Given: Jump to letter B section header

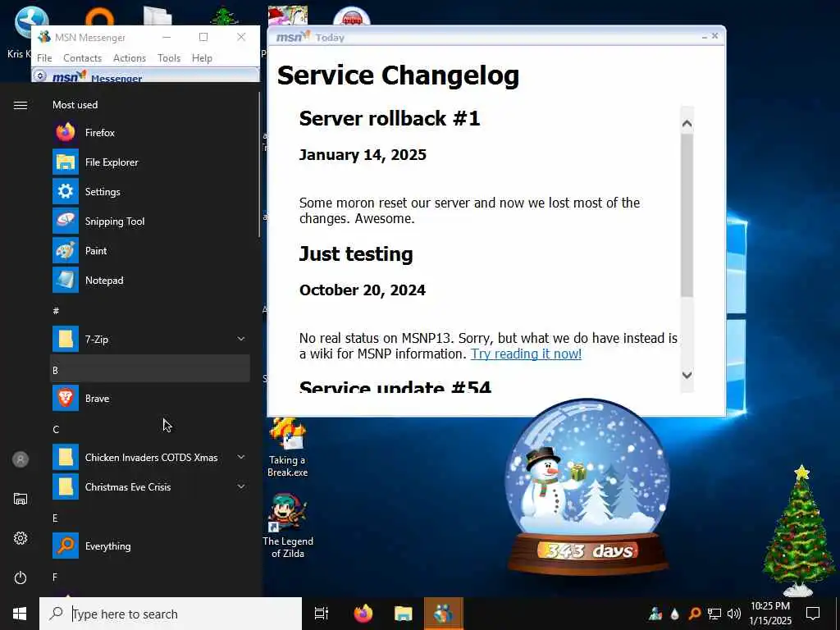Looking at the screenshot, I should click(150, 368).
